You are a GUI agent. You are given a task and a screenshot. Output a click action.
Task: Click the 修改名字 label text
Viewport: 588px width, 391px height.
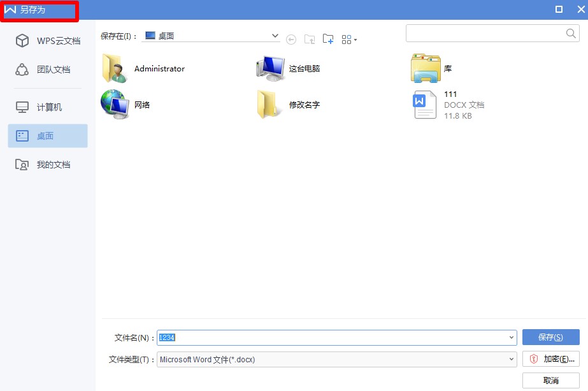305,105
